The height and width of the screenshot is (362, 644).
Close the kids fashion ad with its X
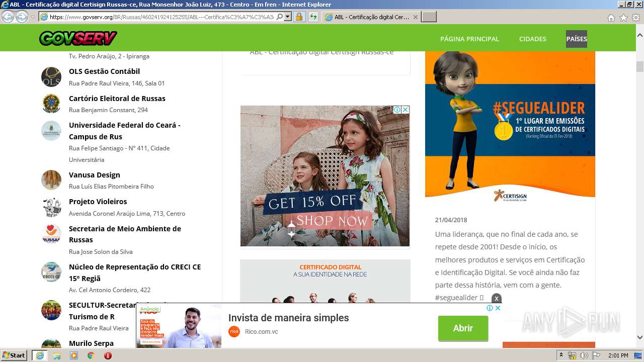[405, 110]
